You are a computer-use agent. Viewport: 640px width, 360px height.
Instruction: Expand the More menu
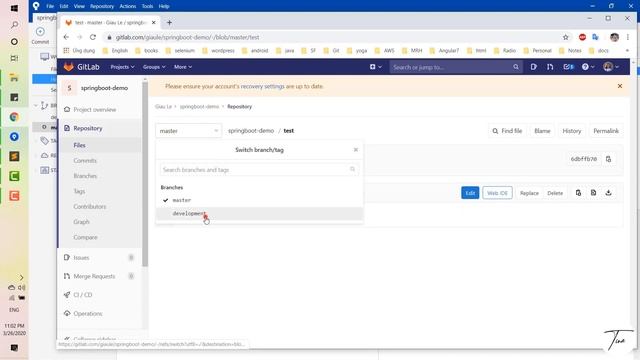pos(182,67)
